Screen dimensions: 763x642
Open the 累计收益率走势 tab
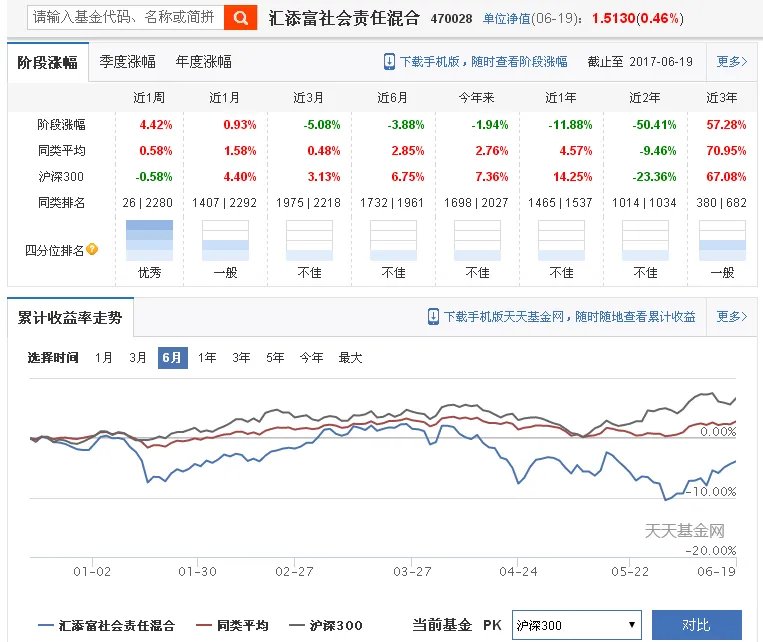coord(70,317)
